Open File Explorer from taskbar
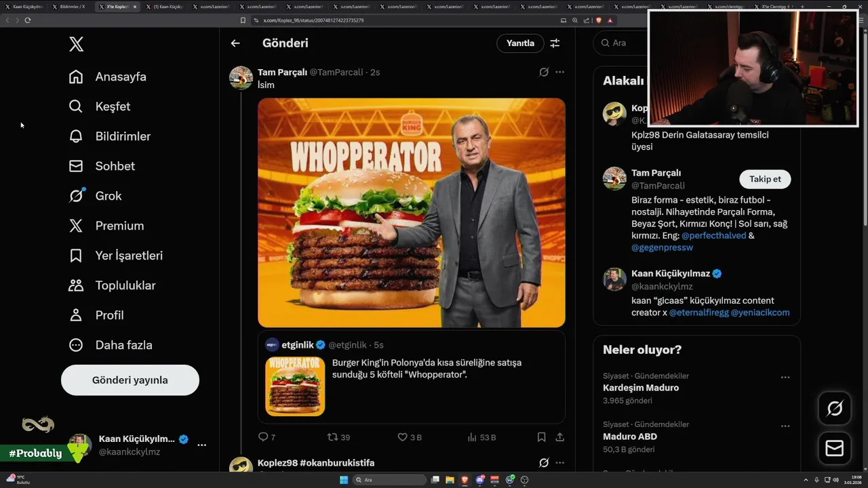This screenshot has height=488, width=868. (x=450, y=480)
